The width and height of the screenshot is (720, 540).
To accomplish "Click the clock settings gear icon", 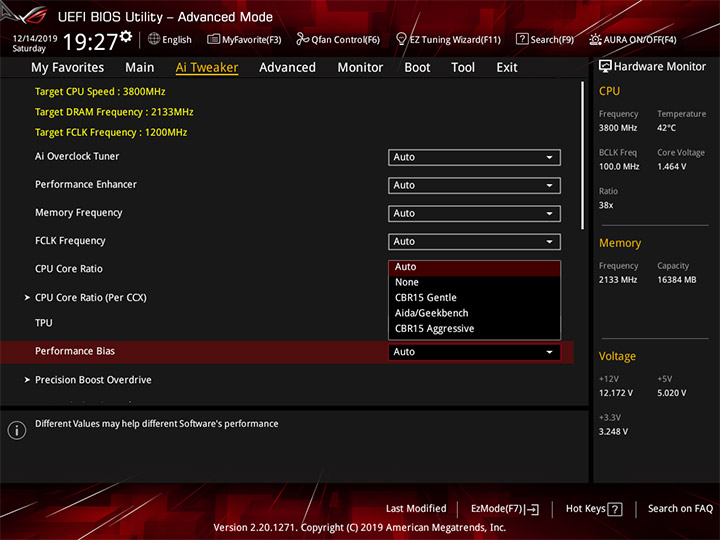I will pyautogui.click(x=126, y=36).
